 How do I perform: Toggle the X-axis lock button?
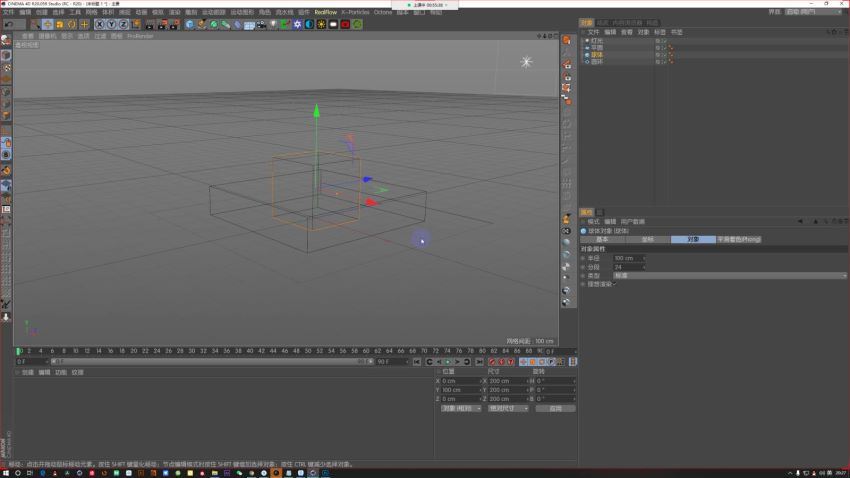(x=99, y=24)
